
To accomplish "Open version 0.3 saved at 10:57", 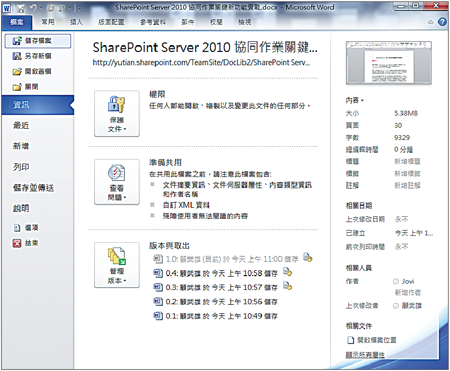I will click(222, 287).
